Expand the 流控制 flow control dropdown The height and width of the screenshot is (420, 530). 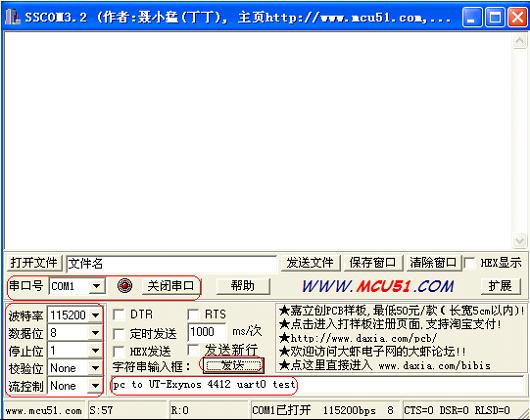[96, 386]
